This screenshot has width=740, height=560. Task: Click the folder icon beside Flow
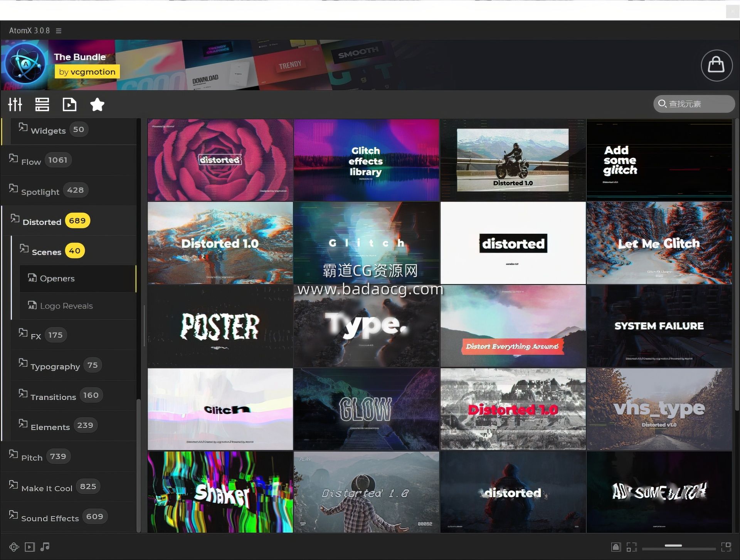click(x=13, y=158)
